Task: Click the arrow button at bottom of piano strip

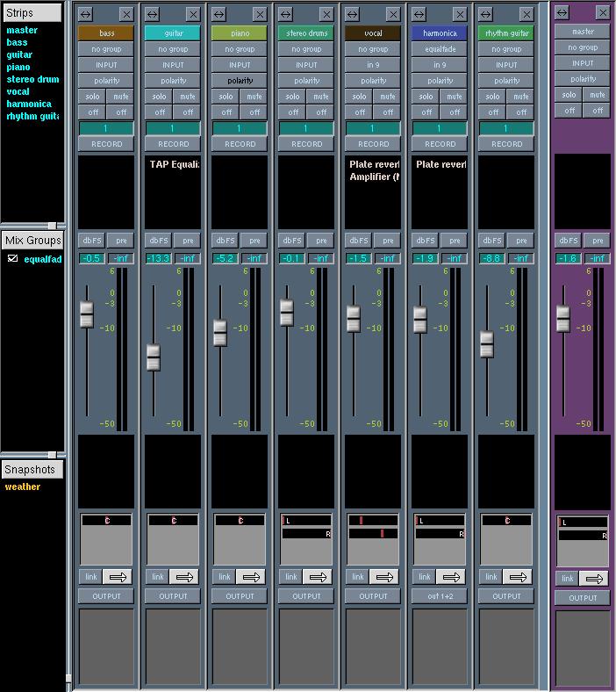Action: tap(250, 577)
